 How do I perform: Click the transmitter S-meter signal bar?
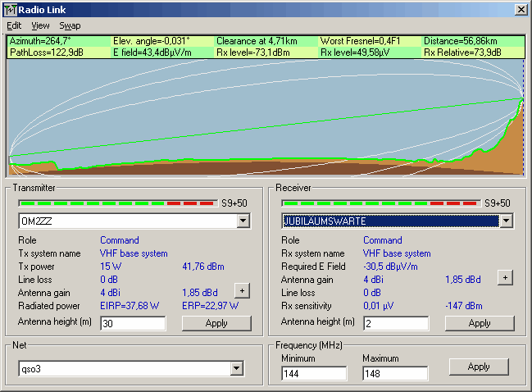(x=118, y=203)
